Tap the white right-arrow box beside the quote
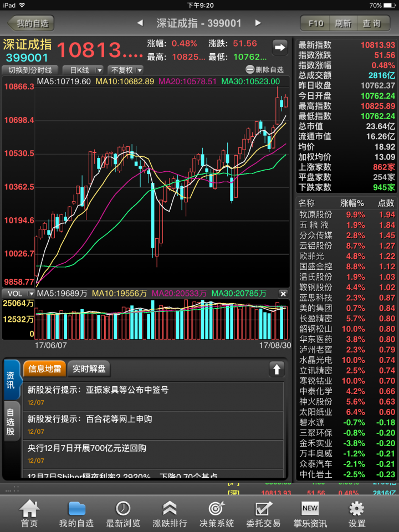This screenshot has width=399, height=532. [280, 47]
